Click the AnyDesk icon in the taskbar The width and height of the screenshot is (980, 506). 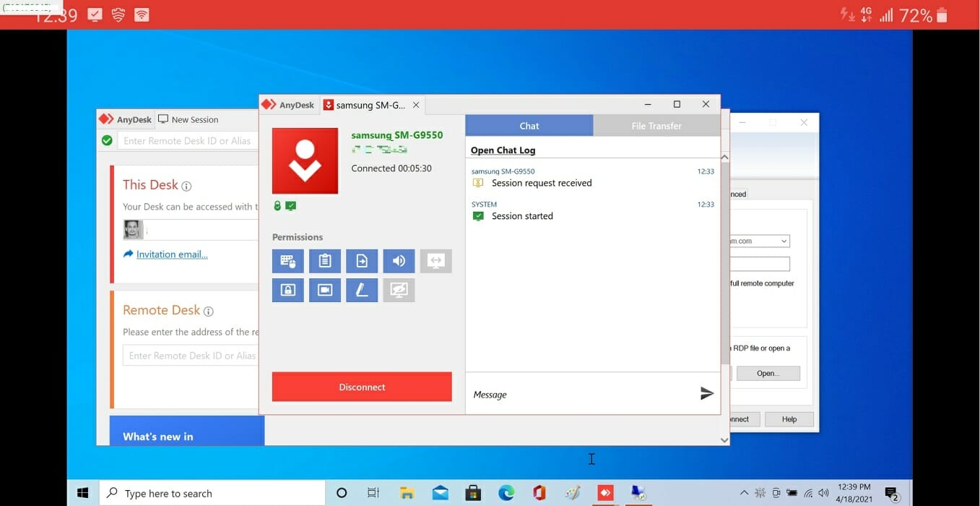coord(605,493)
